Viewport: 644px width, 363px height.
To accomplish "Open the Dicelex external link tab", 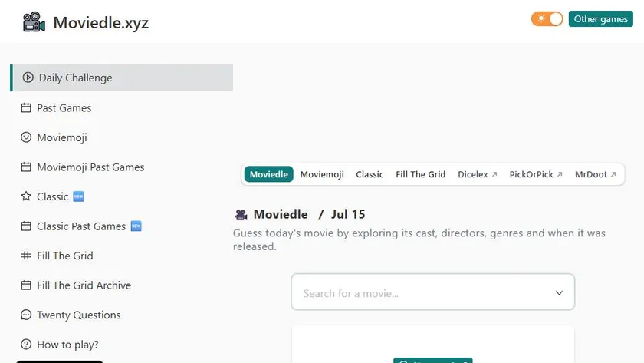I will point(477,174).
